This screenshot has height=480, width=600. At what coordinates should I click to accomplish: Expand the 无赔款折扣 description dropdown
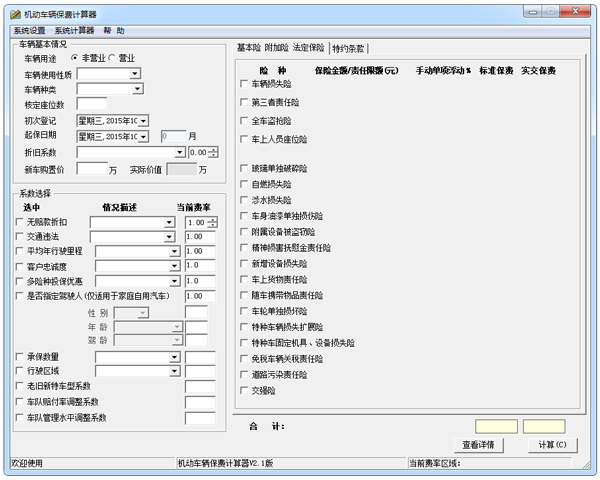click(169, 222)
